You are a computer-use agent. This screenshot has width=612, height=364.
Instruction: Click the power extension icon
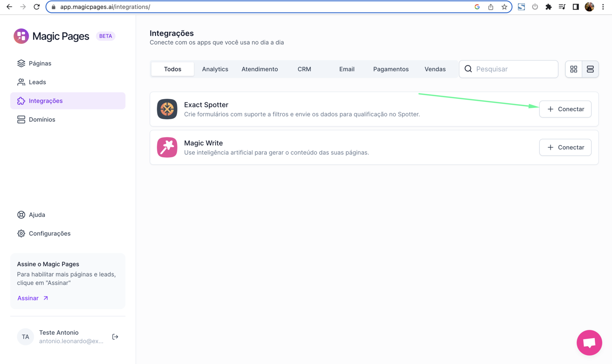point(535,7)
